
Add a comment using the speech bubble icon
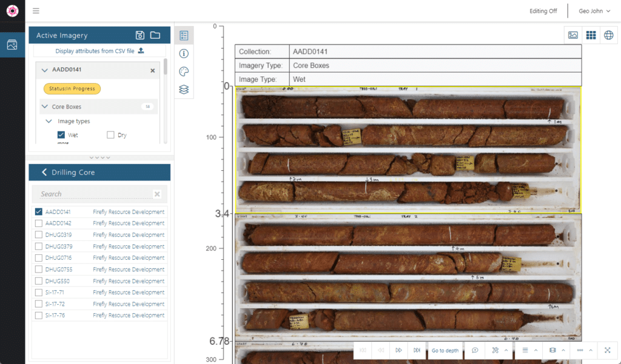475,350
